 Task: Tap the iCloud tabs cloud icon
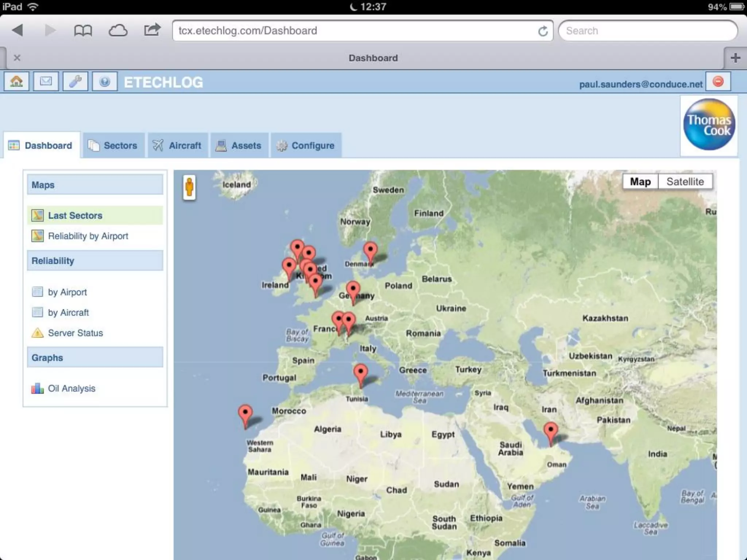[118, 31]
